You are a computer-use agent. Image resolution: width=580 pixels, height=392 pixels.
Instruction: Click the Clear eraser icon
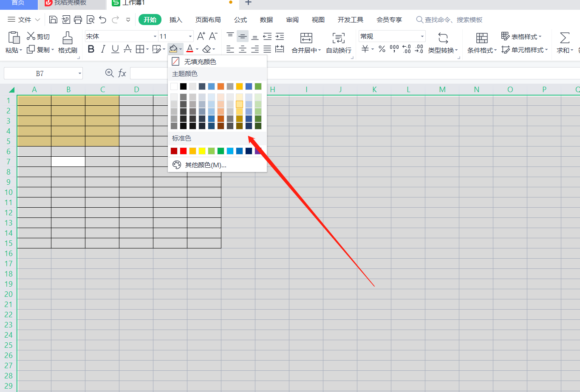(x=207, y=49)
